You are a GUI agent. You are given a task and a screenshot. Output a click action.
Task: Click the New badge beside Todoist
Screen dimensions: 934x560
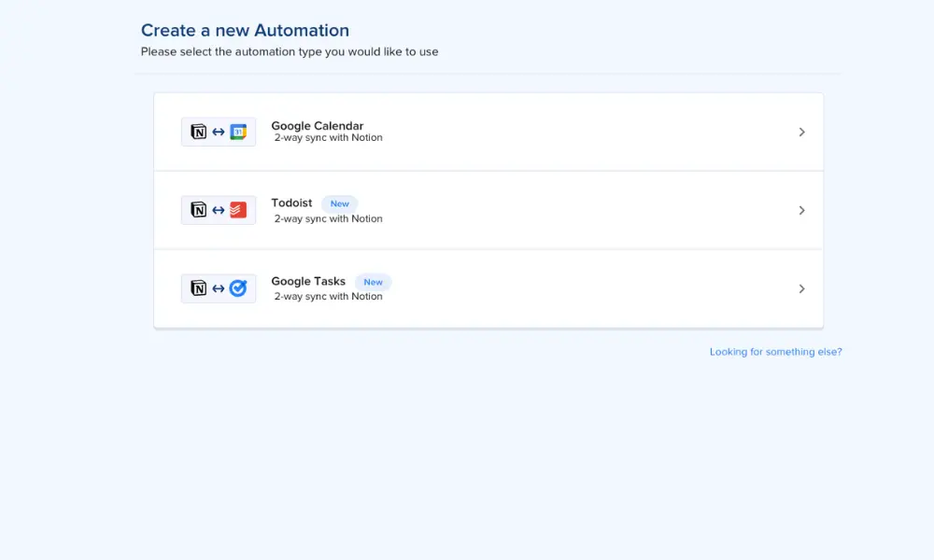coord(340,203)
